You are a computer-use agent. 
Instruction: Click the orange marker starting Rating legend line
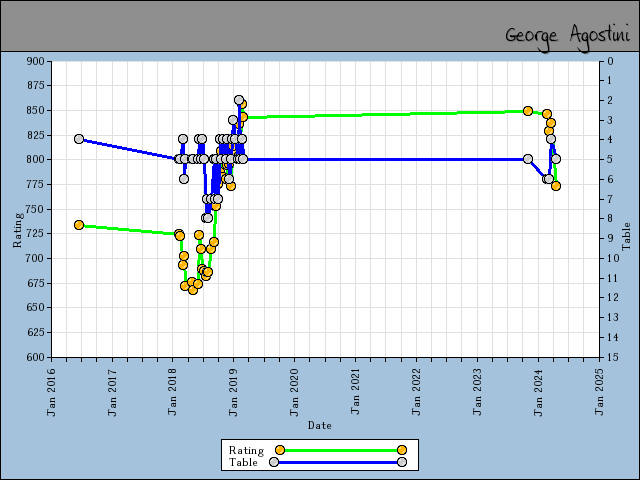point(280,450)
